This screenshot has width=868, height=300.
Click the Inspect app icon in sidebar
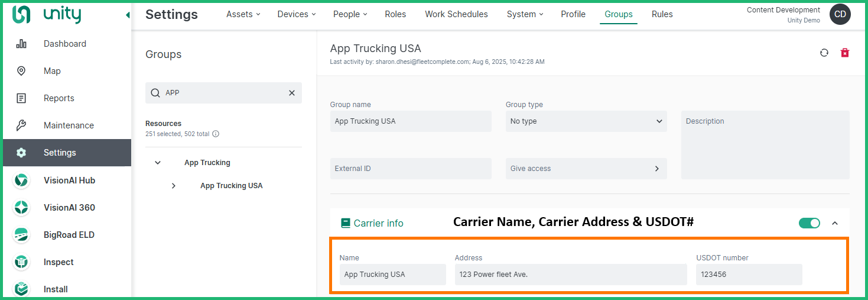click(x=21, y=262)
